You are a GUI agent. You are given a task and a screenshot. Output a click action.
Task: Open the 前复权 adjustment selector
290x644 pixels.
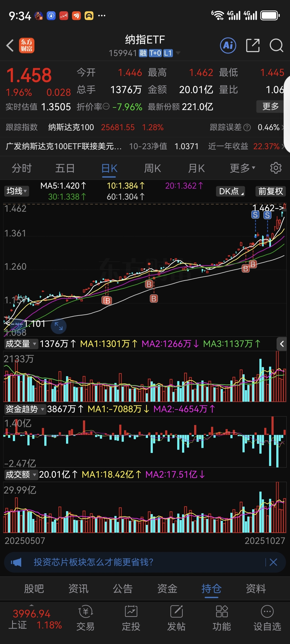pyautogui.click(x=270, y=191)
